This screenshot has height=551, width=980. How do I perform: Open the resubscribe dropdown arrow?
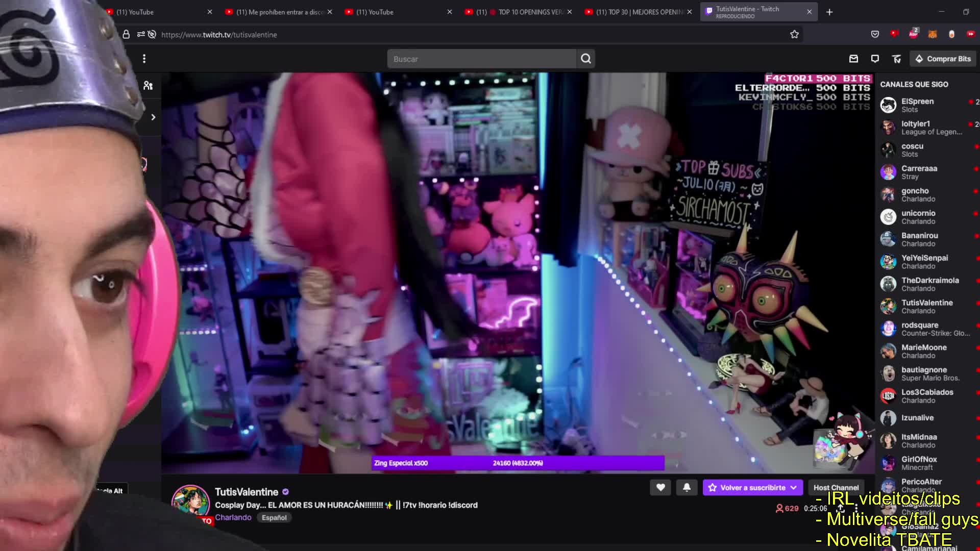coord(794,487)
